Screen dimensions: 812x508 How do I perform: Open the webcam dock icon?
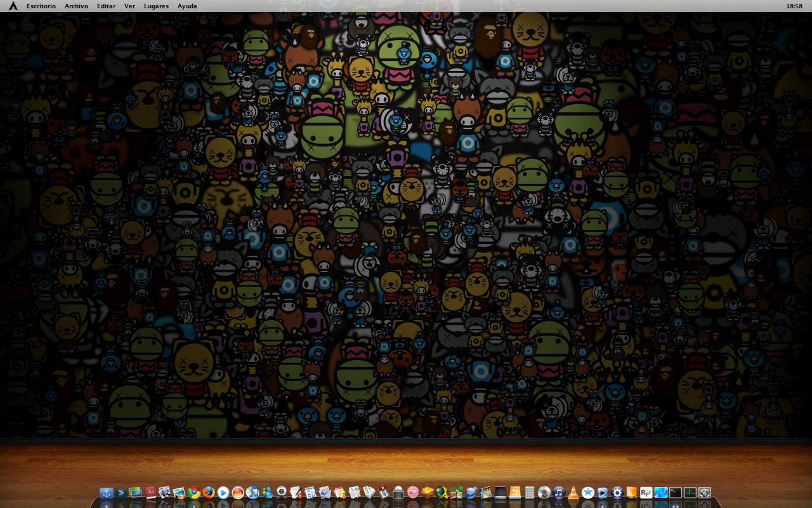(x=282, y=493)
